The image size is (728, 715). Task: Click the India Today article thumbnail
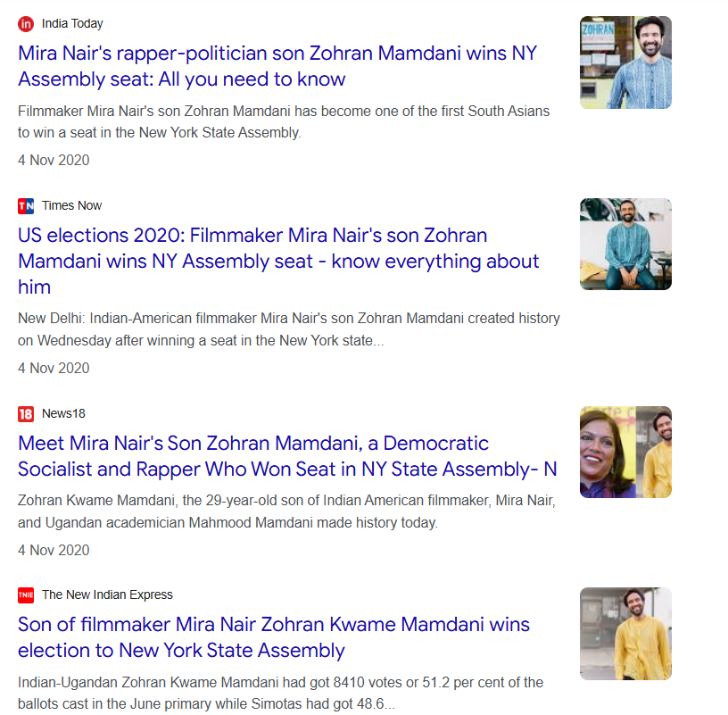click(x=625, y=62)
